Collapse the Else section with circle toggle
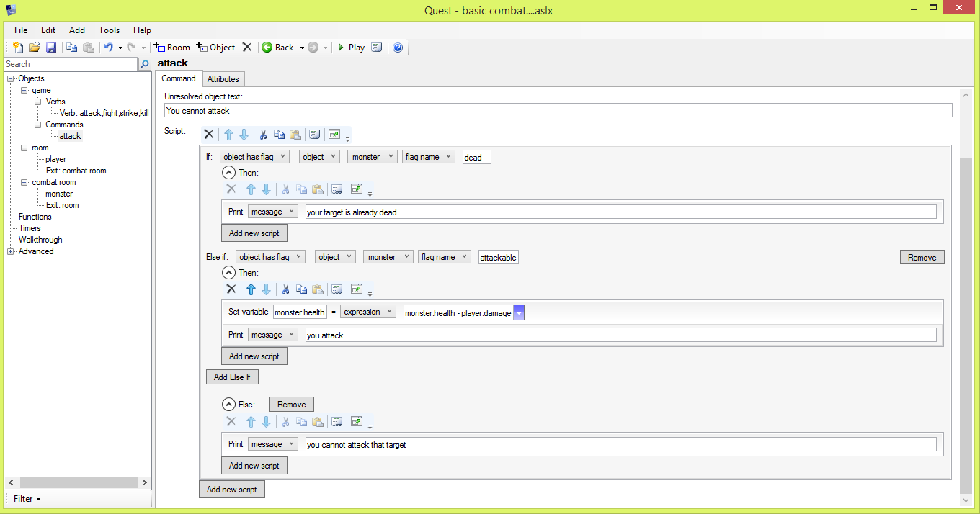The image size is (980, 514). [228, 405]
